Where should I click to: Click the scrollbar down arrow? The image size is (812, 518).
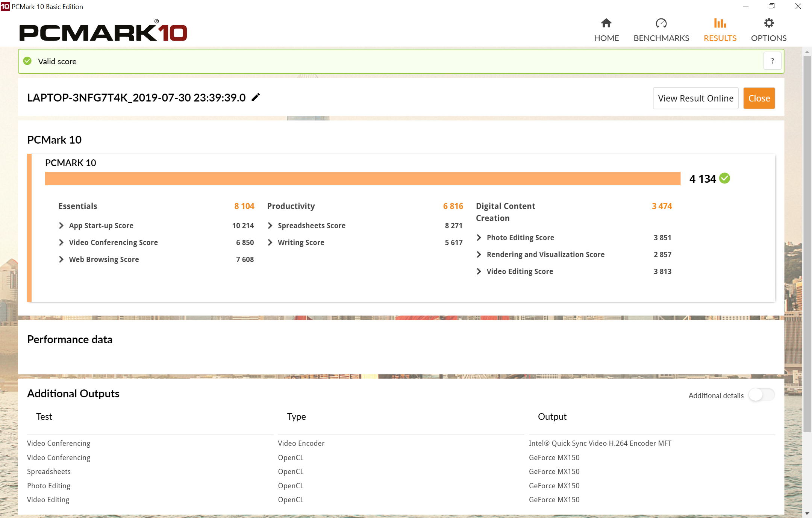[x=807, y=513]
